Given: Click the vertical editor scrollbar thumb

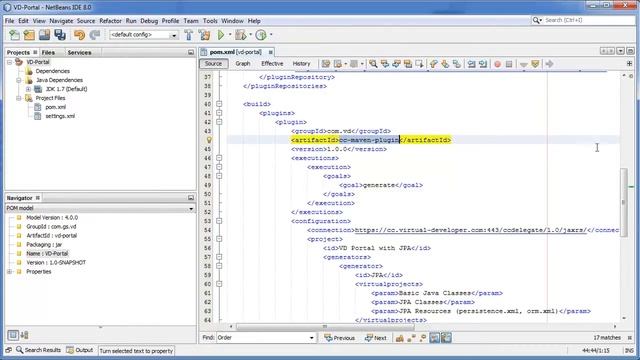Looking at the screenshot, I should (x=623, y=202).
